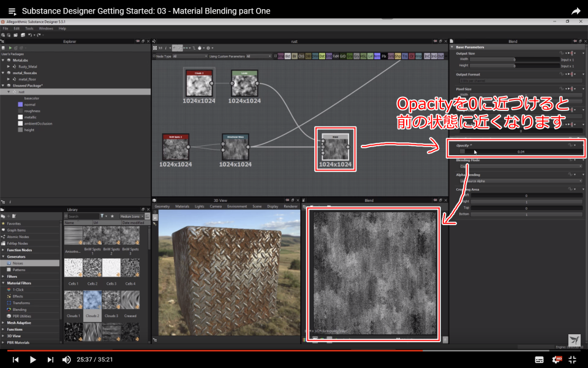Select the Directional Warp graph node

click(x=235, y=147)
